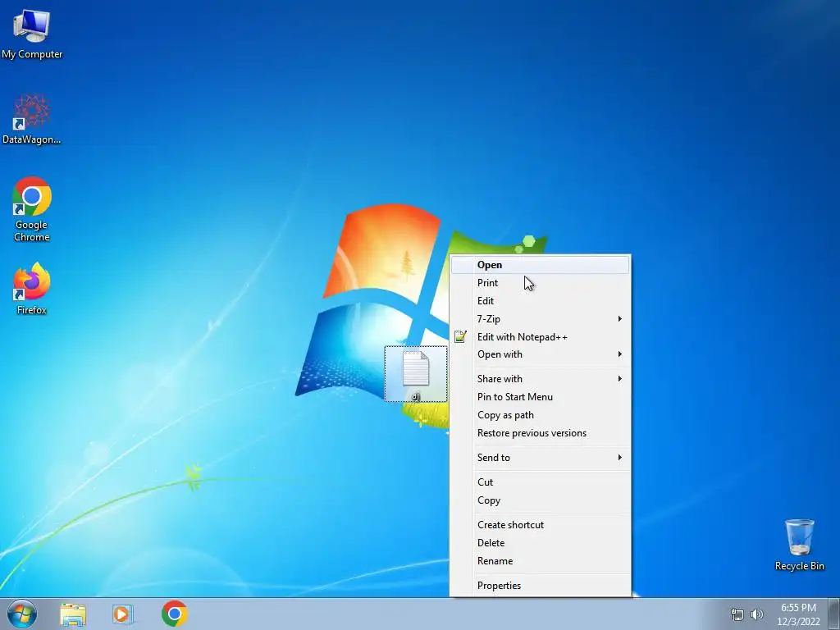Select Restore previous versions
Screen dimensions: 840x630
(x=540, y=433)
